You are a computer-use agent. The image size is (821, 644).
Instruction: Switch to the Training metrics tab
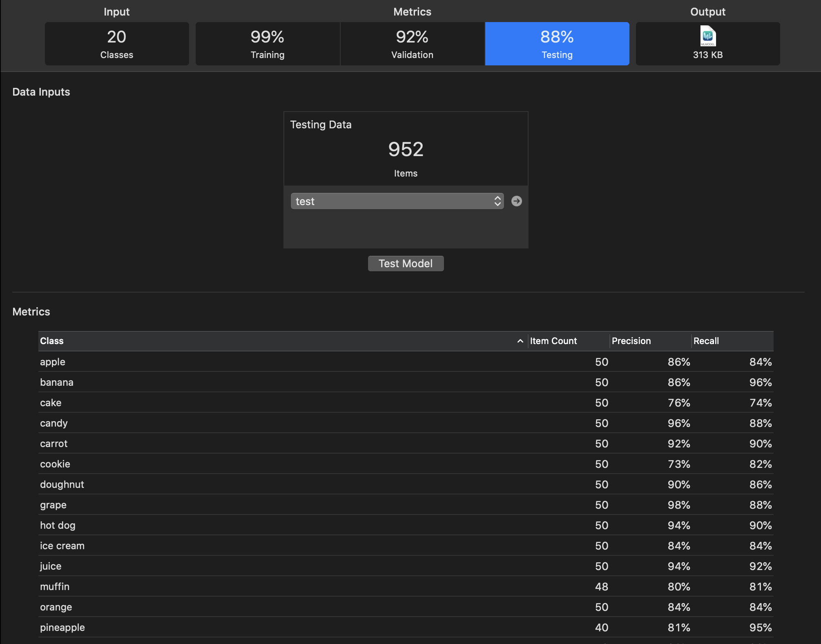tap(268, 44)
